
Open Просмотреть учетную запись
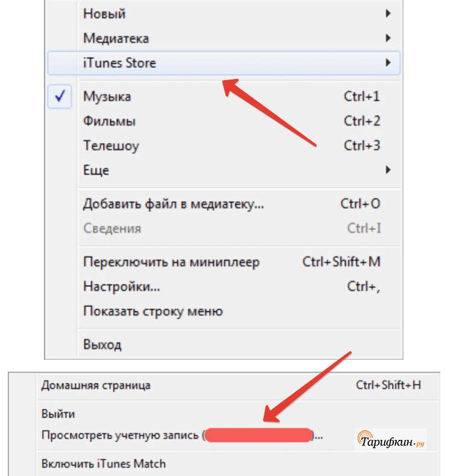[182, 435]
